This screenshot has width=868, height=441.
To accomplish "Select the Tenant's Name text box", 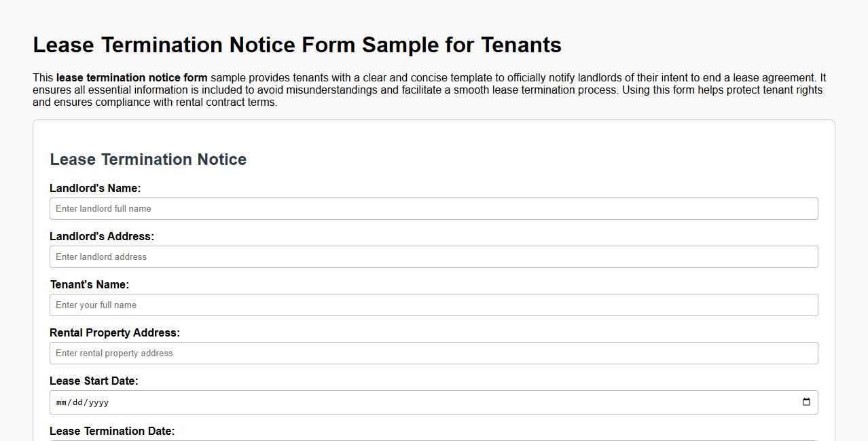I will click(x=433, y=305).
